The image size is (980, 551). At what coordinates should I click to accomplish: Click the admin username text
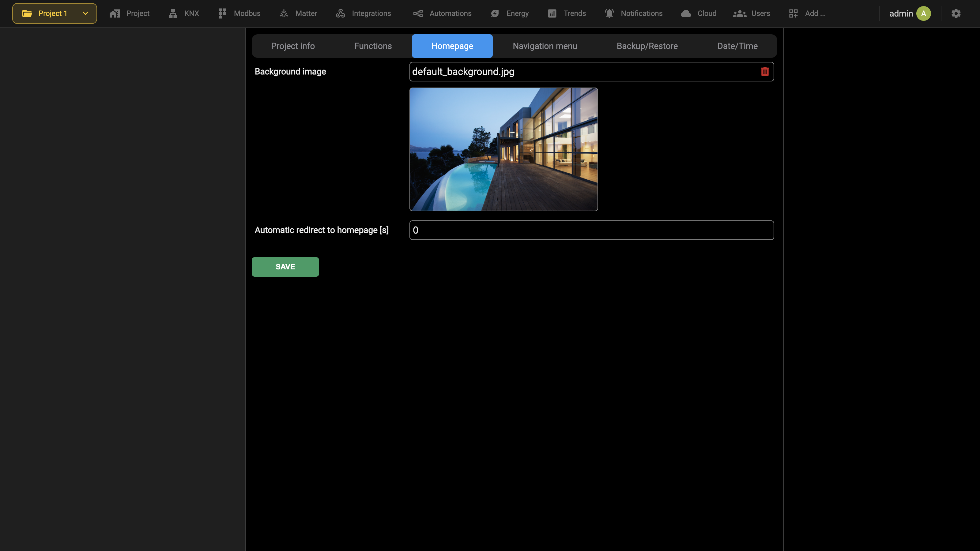[x=901, y=13]
